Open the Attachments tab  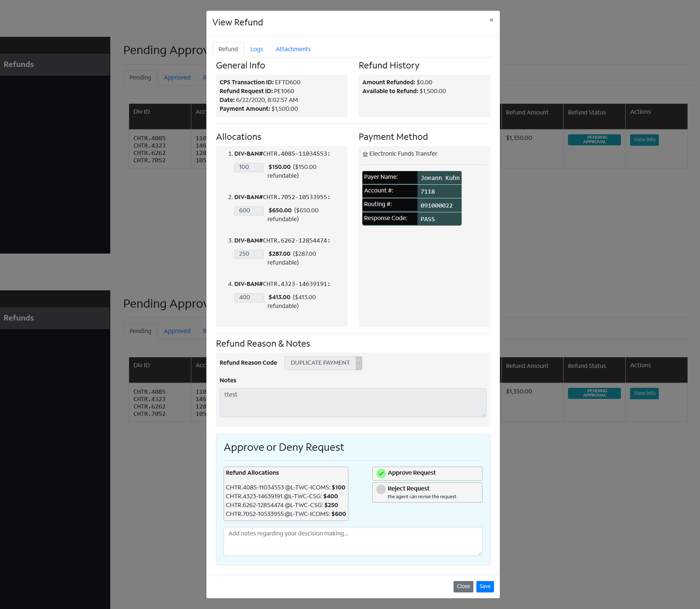pos(293,49)
